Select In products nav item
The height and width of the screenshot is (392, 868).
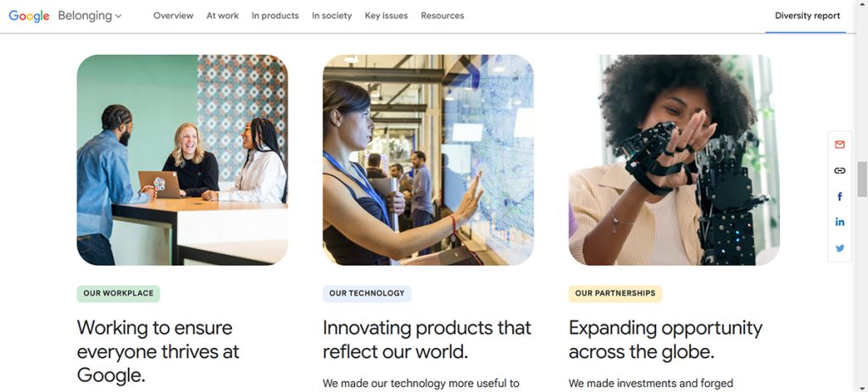(275, 16)
